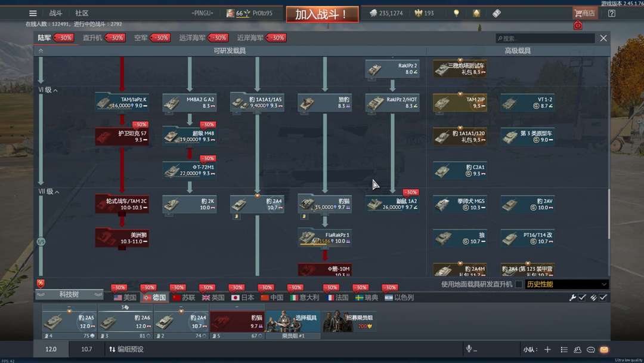Screen dimensions: 644x363
Task: Select the 豹 1A1A1/1A5 vehicle group
Action: point(257,102)
